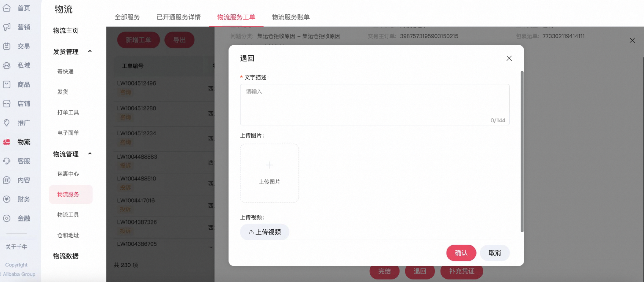Open the 打单工具 menu item
Image resolution: width=644 pixels, height=282 pixels.
[x=68, y=113]
